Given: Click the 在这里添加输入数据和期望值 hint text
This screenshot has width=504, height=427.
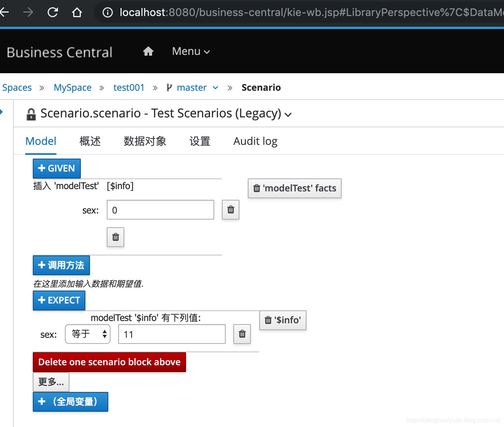Looking at the screenshot, I should pos(88,284).
